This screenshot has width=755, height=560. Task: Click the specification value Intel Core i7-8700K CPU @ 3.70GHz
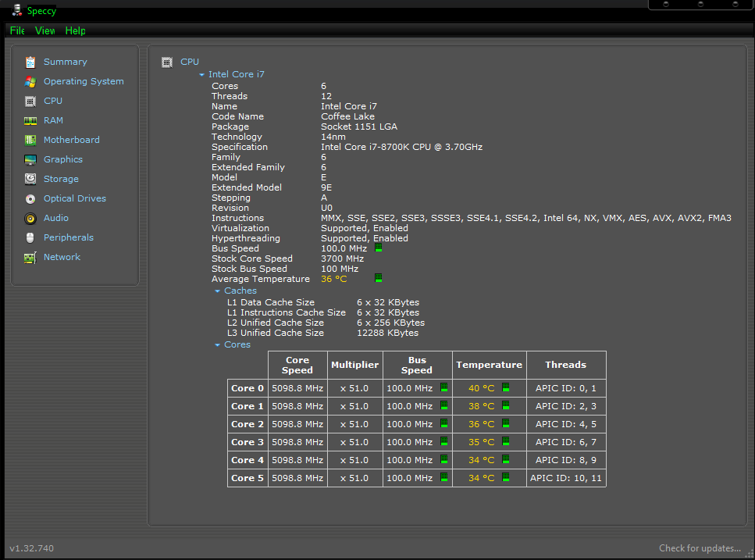coord(401,148)
